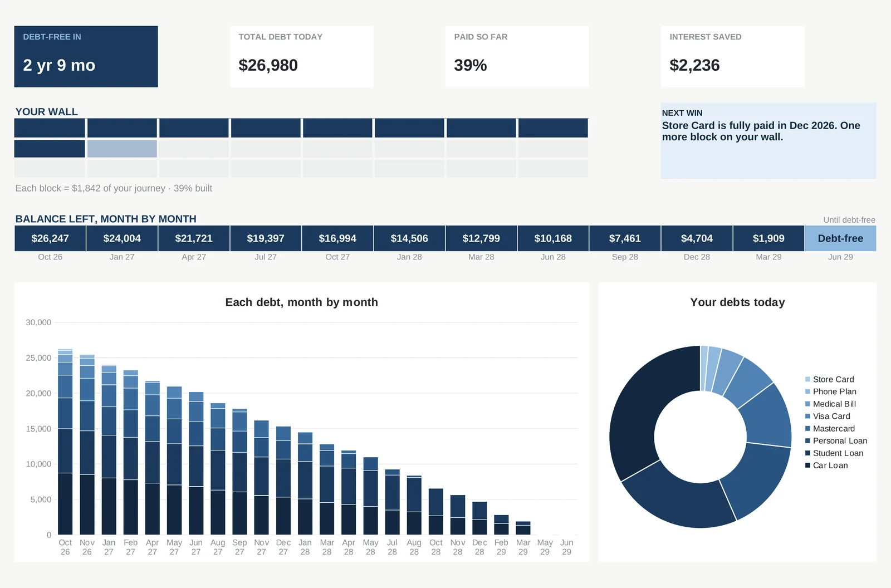Open the Next Win Store Card message
This screenshot has width=891, height=588.
768,140
